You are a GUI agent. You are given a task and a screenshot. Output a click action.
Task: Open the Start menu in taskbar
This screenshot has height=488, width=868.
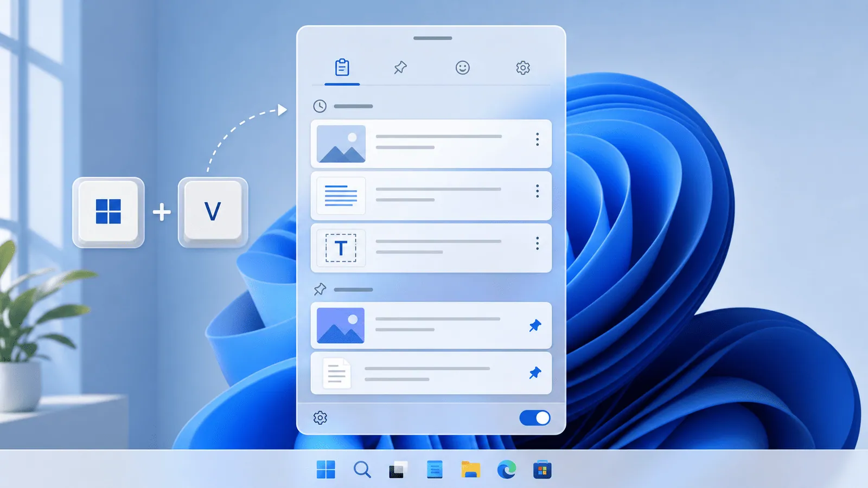(325, 470)
